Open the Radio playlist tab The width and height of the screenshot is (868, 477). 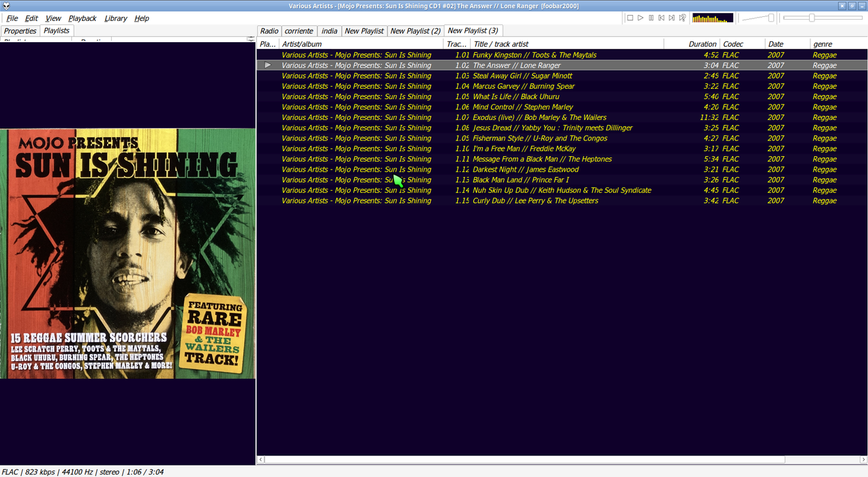coord(269,31)
